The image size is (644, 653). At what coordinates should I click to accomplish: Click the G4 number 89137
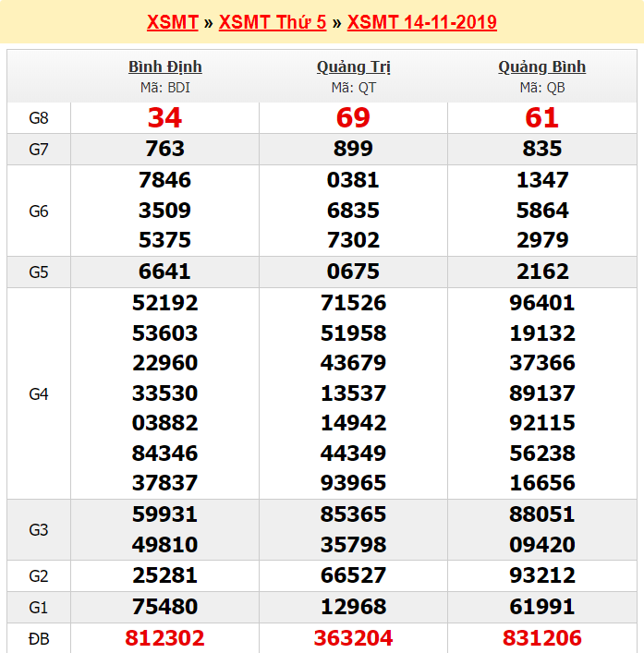coord(542,393)
